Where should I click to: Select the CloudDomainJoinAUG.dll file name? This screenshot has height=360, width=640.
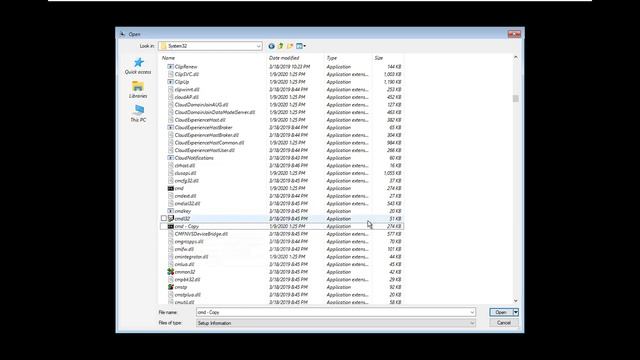pyautogui.click(x=201, y=105)
